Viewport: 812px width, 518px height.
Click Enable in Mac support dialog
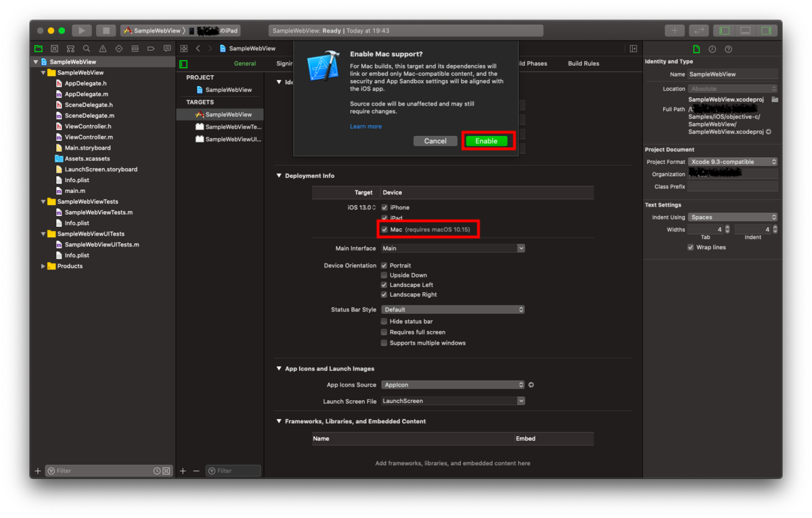pyautogui.click(x=487, y=141)
